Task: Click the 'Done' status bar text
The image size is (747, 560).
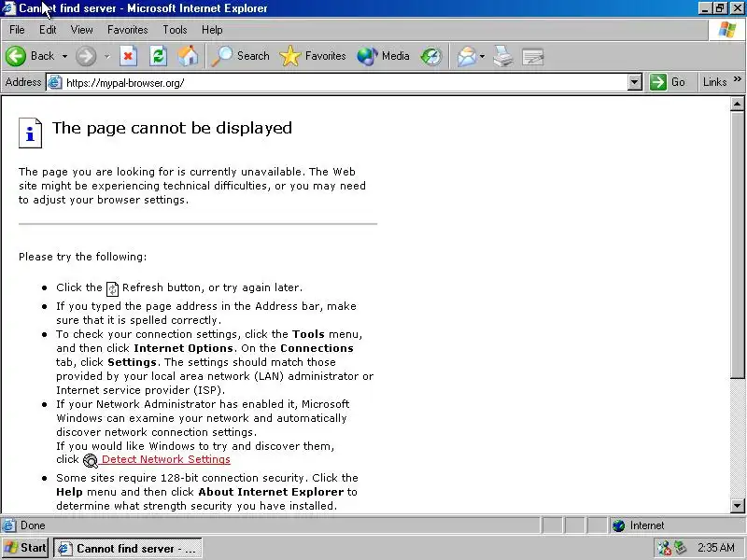Action: pyautogui.click(x=33, y=525)
